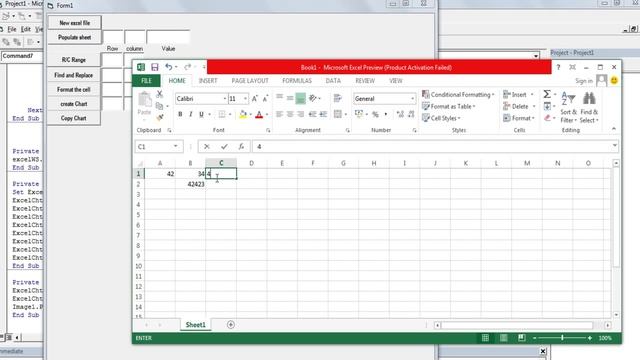The image size is (640, 360).
Task: Toggle Bold formatting
Action: click(180, 115)
